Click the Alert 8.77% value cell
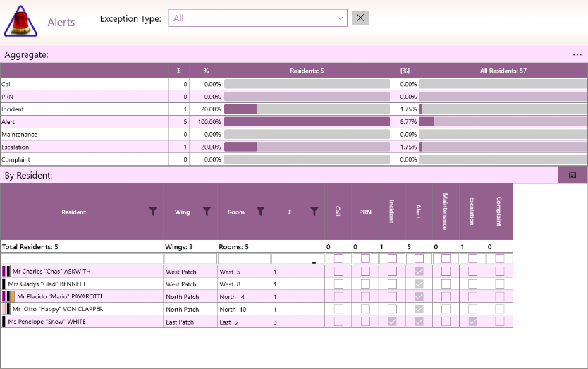 (x=405, y=121)
